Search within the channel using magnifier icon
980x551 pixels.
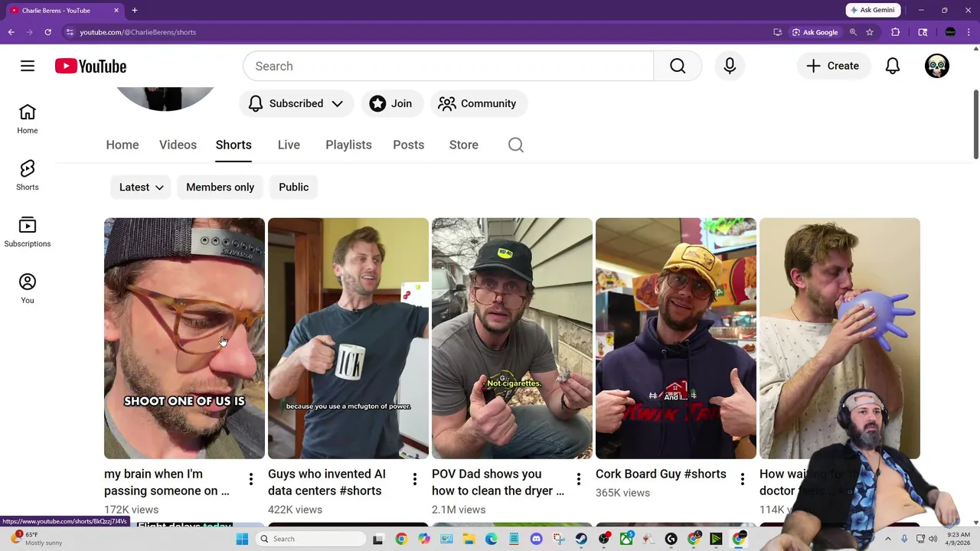[x=516, y=145]
